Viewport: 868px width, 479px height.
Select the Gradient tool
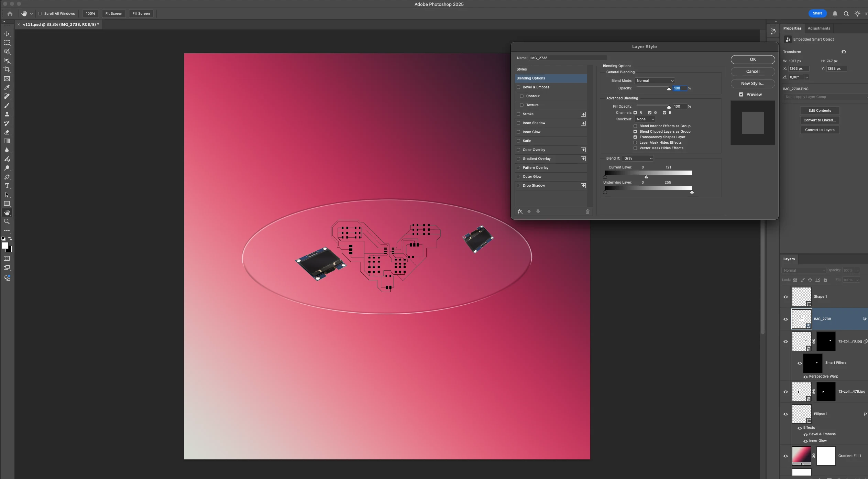(x=7, y=141)
